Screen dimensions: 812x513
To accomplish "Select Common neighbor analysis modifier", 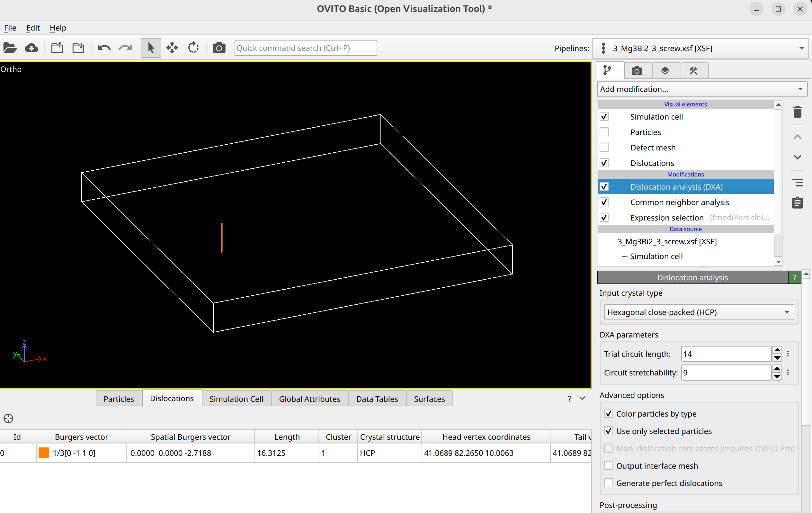I will (x=680, y=202).
